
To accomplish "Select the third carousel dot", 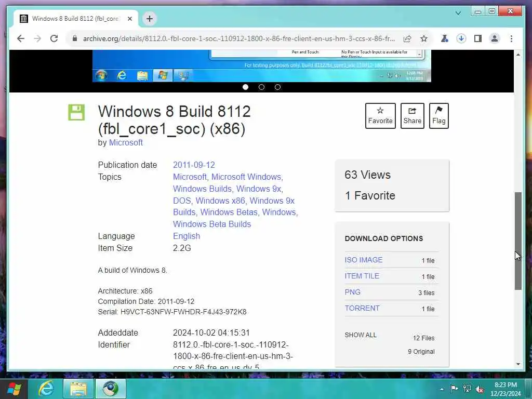I will coord(277,87).
